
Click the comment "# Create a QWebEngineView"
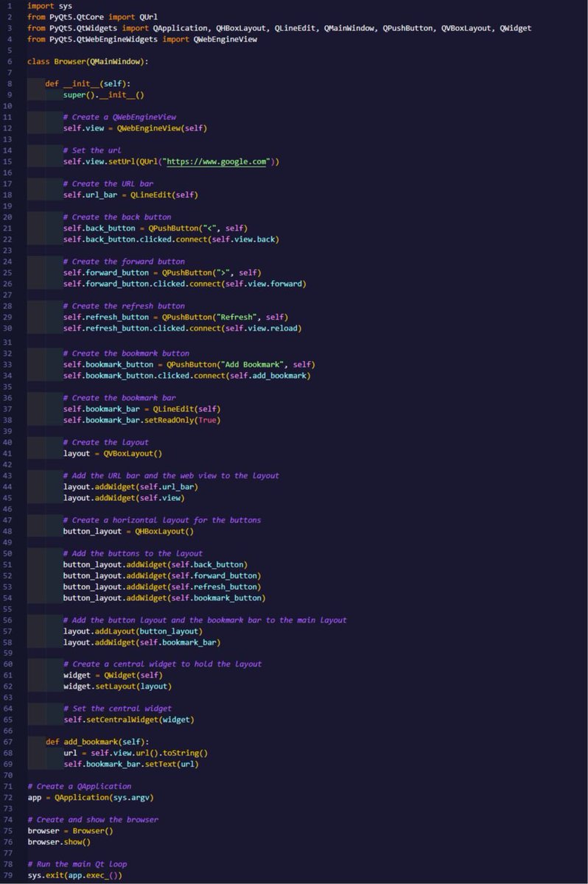click(x=119, y=117)
